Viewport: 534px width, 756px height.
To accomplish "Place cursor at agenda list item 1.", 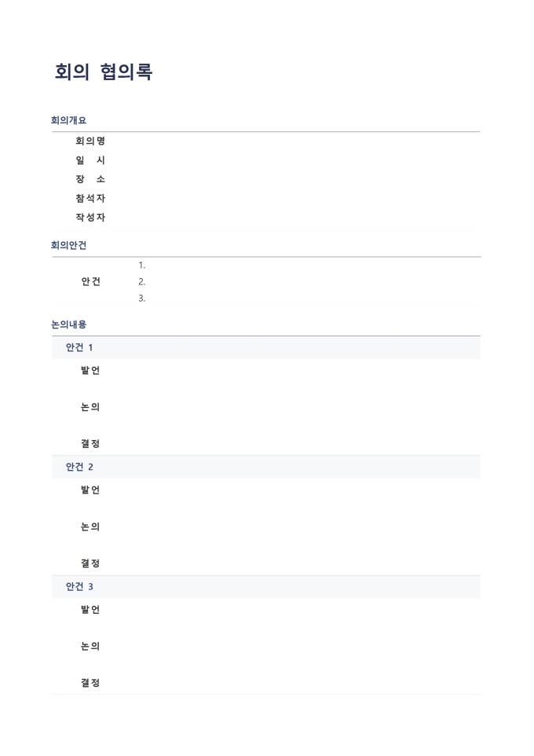I will (x=142, y=266).
